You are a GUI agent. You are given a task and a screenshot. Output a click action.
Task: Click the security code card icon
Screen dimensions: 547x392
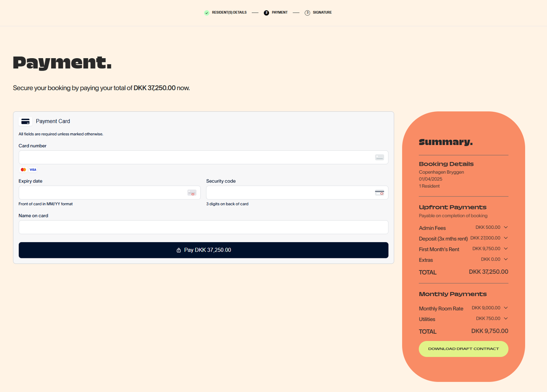pyautogui.click(x=379, y=193)
